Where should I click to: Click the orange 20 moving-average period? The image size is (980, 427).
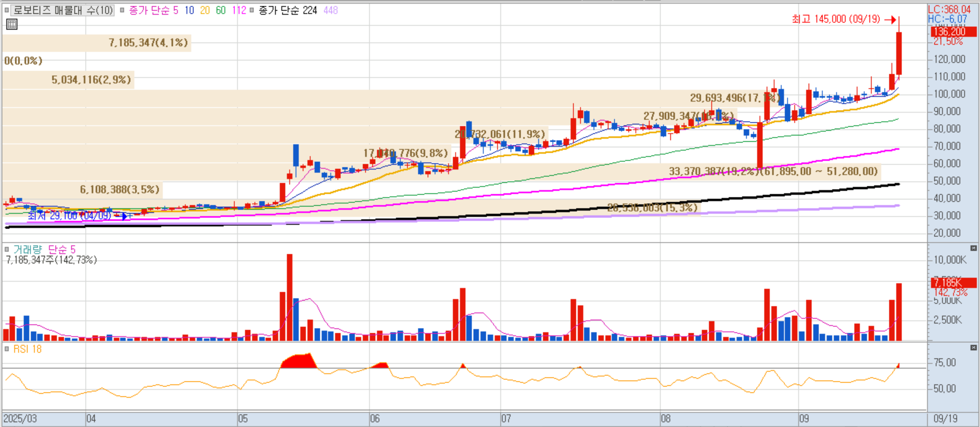pos(205,10)
